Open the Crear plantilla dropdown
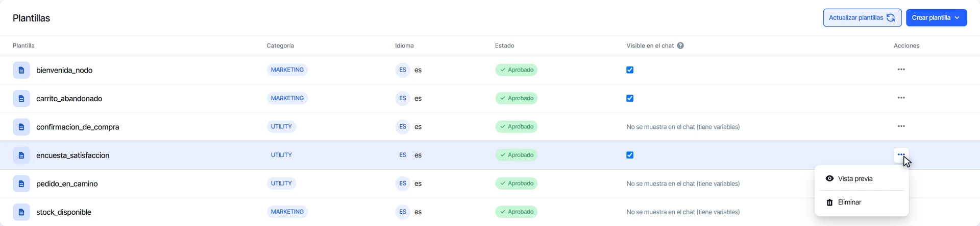Screen dimensions: 980x226 pos(936,17)
